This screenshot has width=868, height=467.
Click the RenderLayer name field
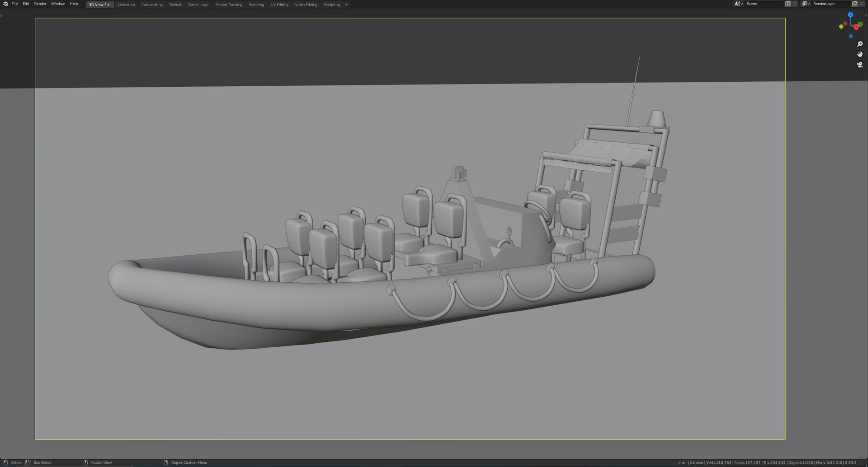(x=830, y=4)
